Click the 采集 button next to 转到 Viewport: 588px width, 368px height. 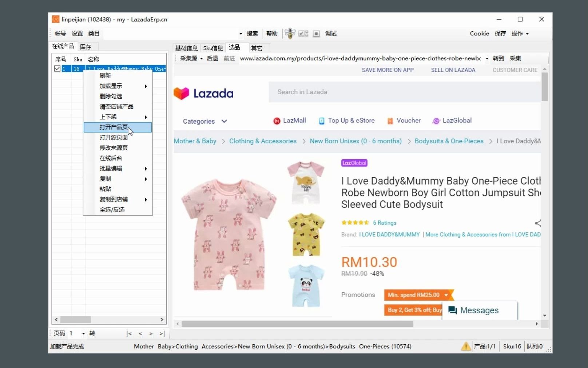coord(515,58)
